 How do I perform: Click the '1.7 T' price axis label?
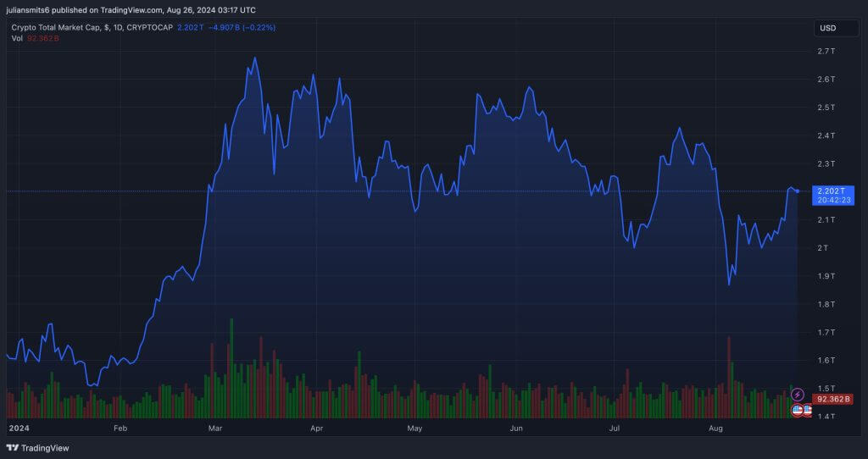826,332
